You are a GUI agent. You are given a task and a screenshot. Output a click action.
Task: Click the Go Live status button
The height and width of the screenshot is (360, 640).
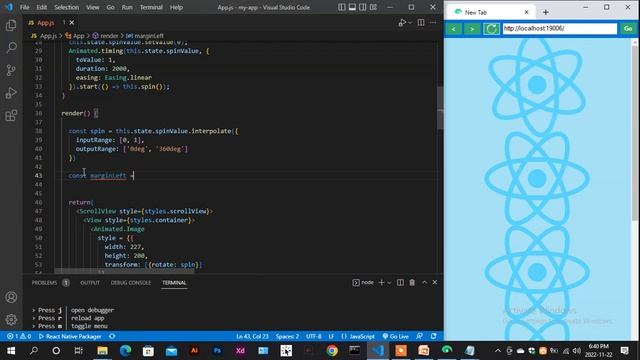[x=396, y=336]
